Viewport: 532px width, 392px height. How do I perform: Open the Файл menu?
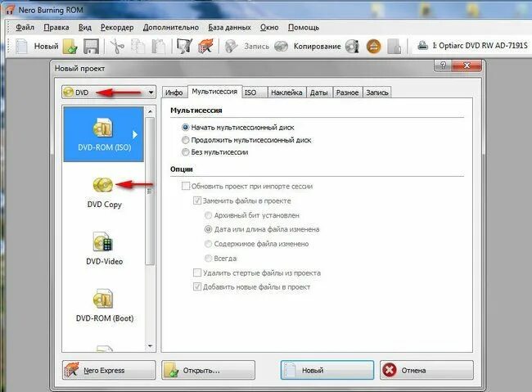tap(25, 28)
